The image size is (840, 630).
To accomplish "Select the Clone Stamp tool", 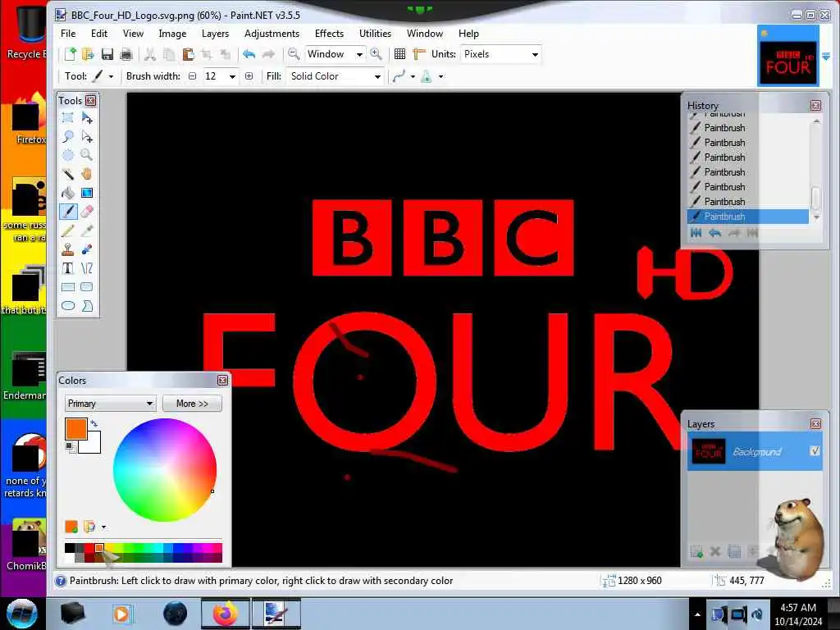I will tap(68, 249).
